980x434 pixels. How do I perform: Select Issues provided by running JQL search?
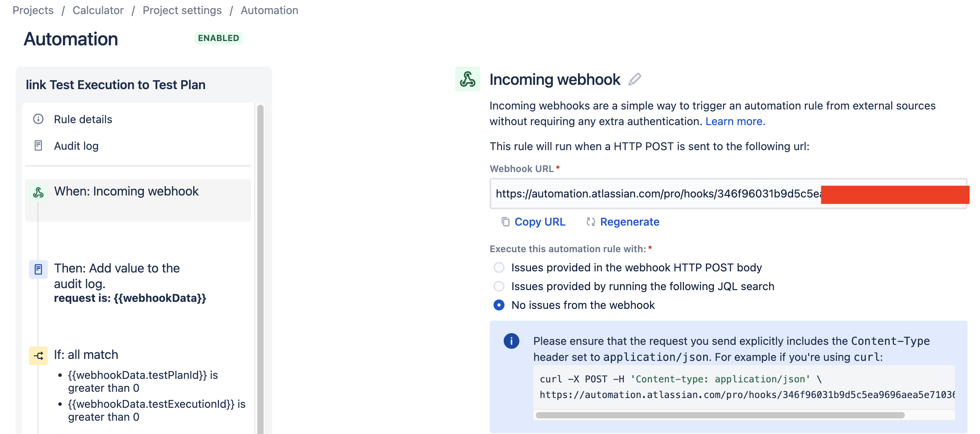click(499, 286)
